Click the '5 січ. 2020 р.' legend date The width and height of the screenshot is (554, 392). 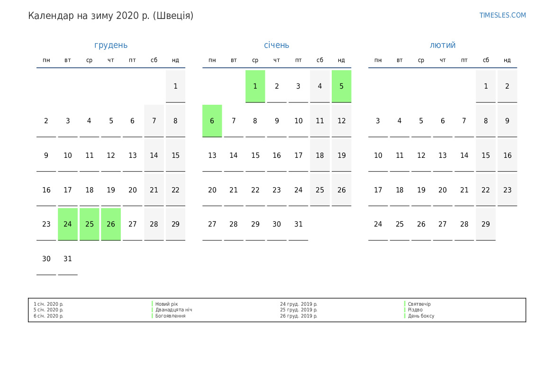[x=48, y=310]
